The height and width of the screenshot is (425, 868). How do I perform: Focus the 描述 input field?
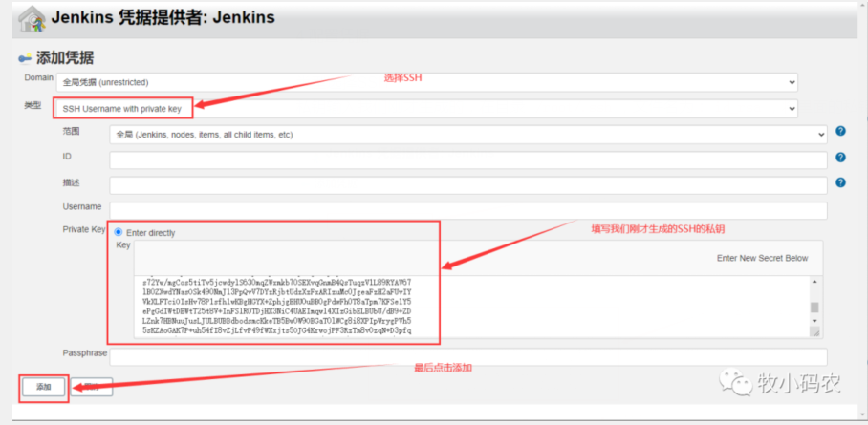tap(468, 185)
